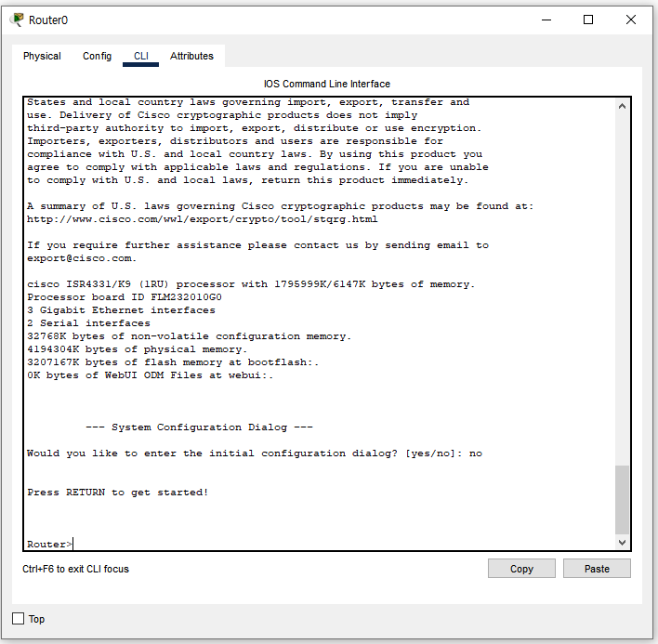The image size is (658, 644).
Task: Select the CLI tab
Action: (x=141, y=56)
